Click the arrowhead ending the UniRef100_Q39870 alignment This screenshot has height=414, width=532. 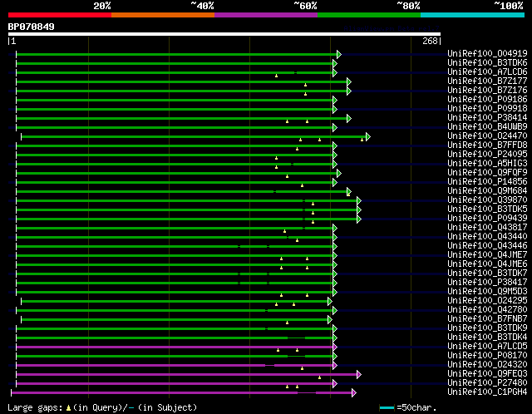point(359,201)
